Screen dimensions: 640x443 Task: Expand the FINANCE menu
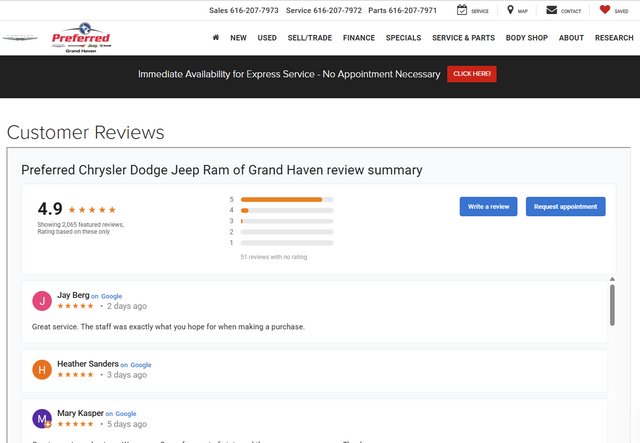[x=358, y=38]
